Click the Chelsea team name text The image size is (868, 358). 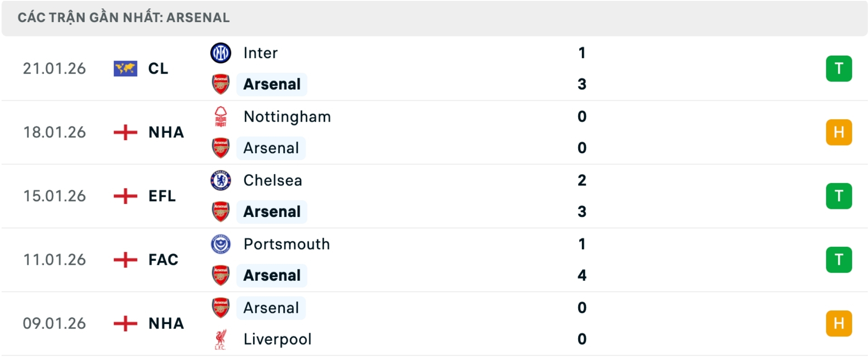click(272, 180)
